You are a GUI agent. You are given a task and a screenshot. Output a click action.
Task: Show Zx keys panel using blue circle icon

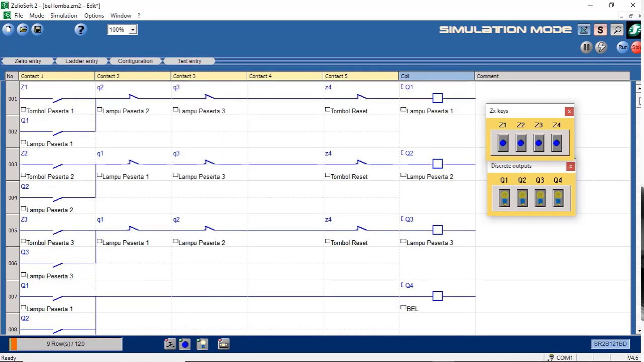coord(185,344)
